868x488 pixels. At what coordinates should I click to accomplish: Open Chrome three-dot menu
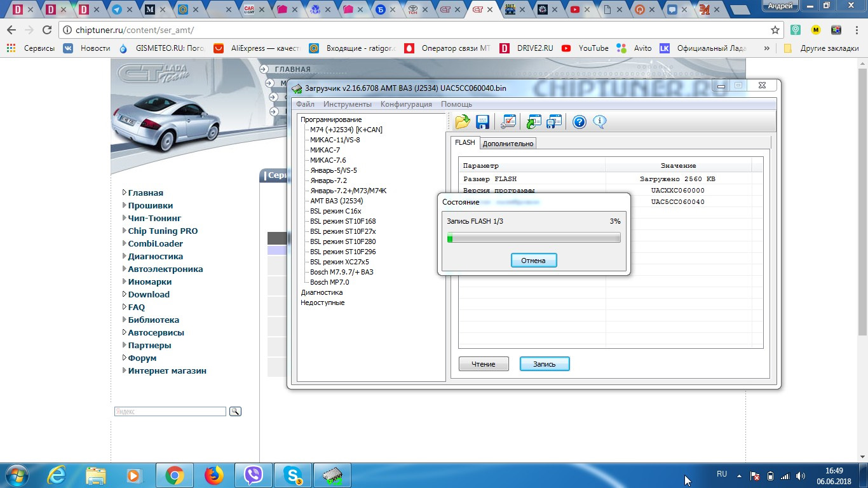[857, 30]
